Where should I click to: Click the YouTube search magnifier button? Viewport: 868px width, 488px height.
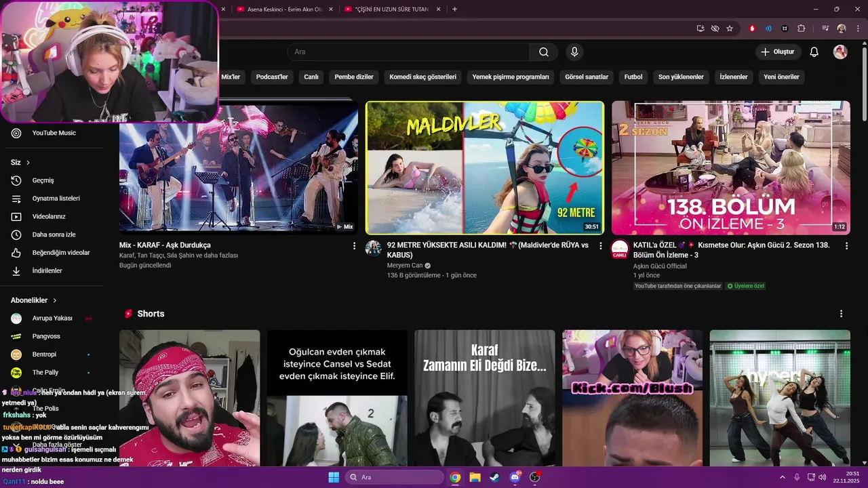[x=544, y=52]
